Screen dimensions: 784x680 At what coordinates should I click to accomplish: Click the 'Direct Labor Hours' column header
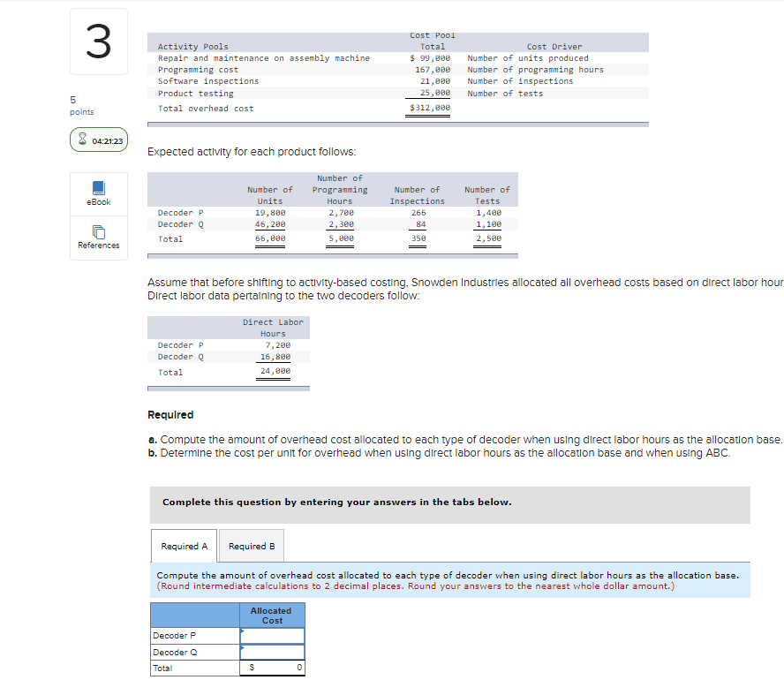click(273, 328)
